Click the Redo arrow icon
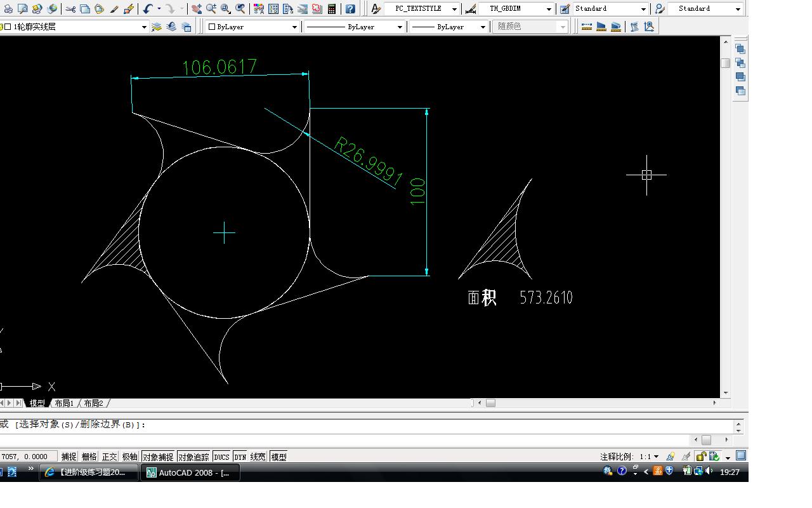The image size is (812, 508). click(x=171, y=9)
